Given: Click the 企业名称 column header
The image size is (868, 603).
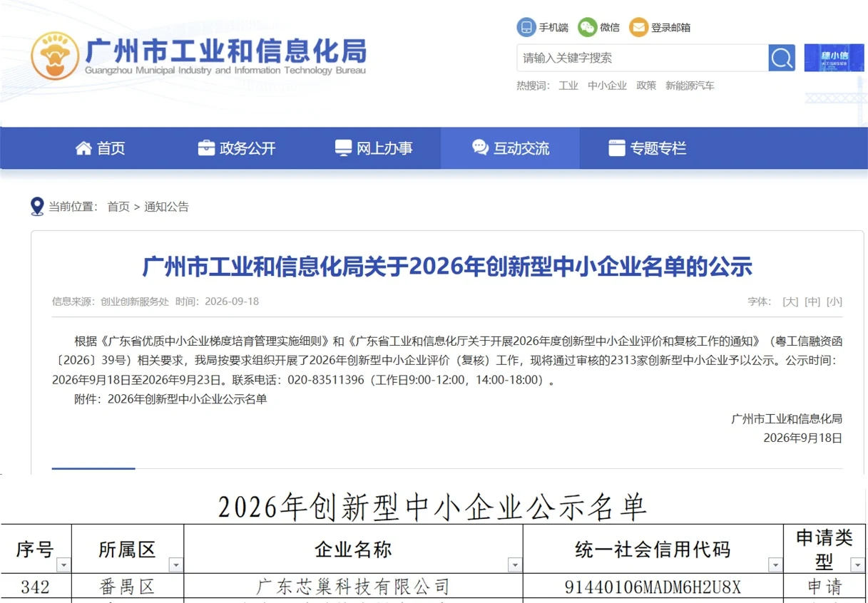Looking at the screenshot, I should click(x=353, y=550).
